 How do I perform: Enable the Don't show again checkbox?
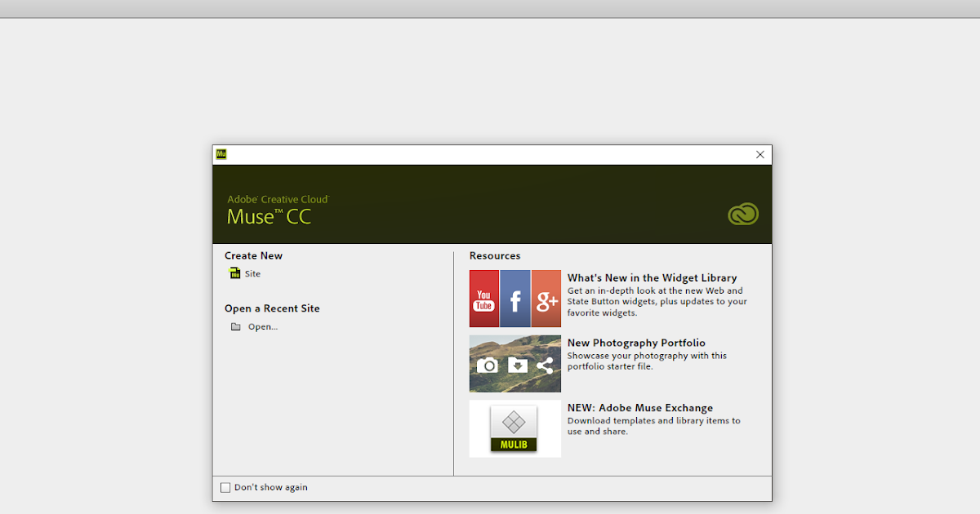225,488
